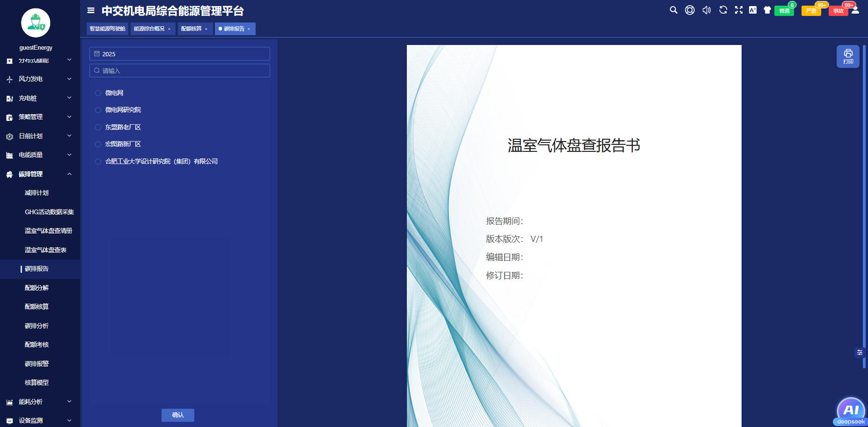Screen dimensions: 868x427
Task: Click the 确认 button
Action: (x=178, y=415)
